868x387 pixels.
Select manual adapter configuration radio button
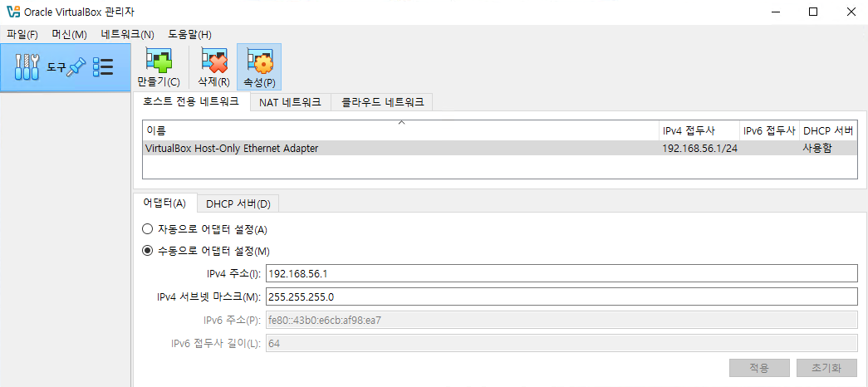147,251
